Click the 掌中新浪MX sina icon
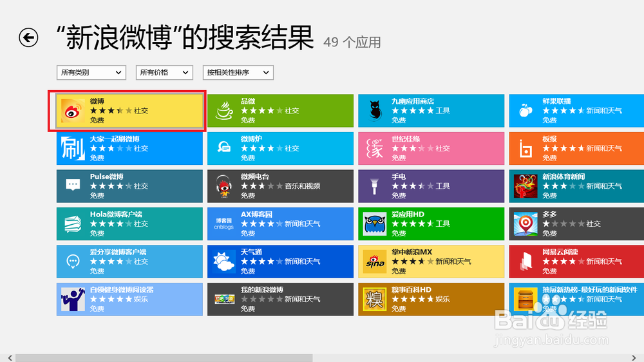The image size is (644, 362). click(x=375, y=262)
